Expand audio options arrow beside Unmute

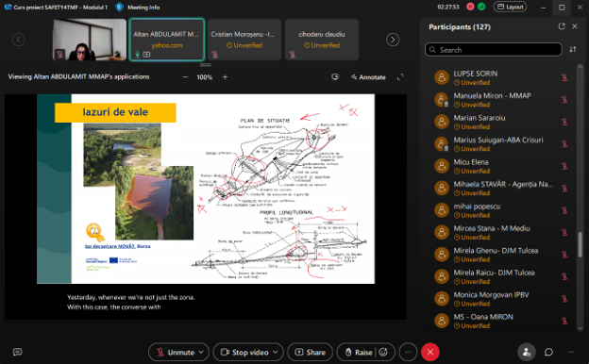coord(201,352)
